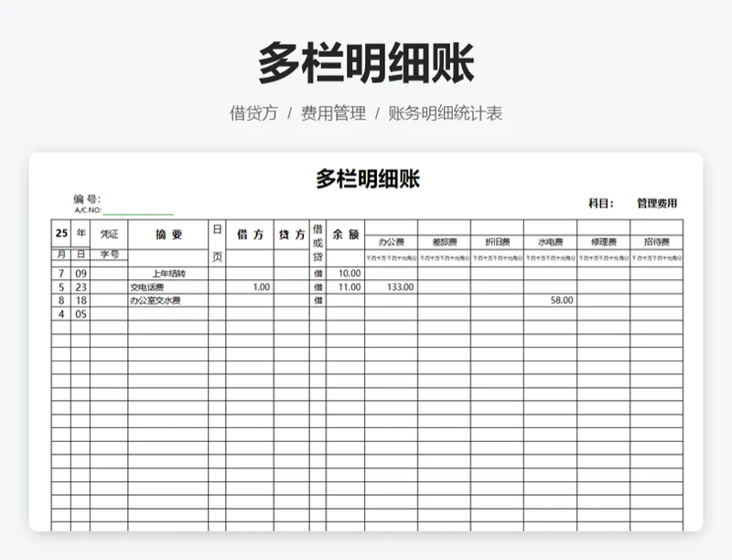The width and height of the screenshot is (732, 560).
Task: Click the month cell 7
Action: tap(61, 274)
